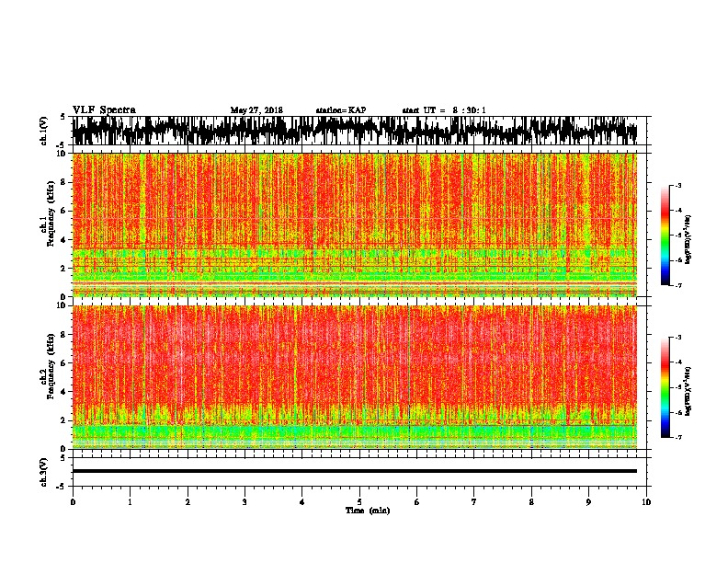Click the "VLF Spectra" plot title
728x563 pixels.
point(104,110)
